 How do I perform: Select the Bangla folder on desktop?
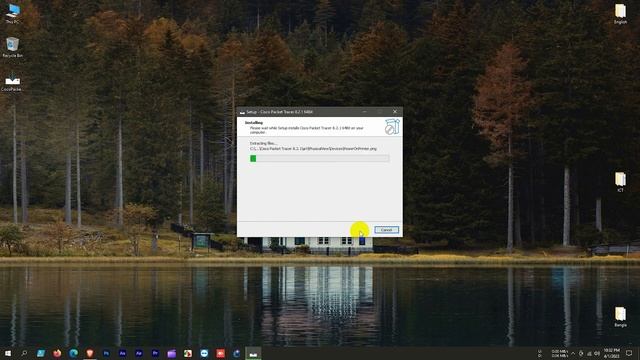pos(620,317)
